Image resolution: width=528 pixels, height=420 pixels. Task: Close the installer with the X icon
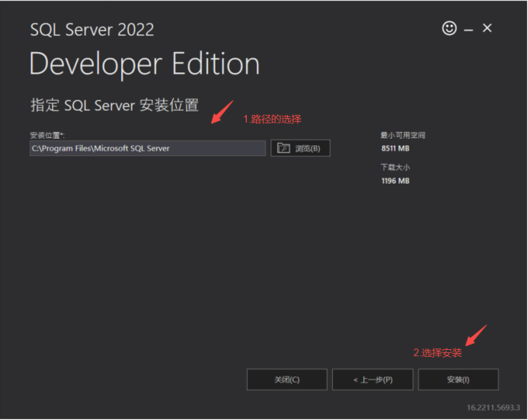tap(487, 28)
